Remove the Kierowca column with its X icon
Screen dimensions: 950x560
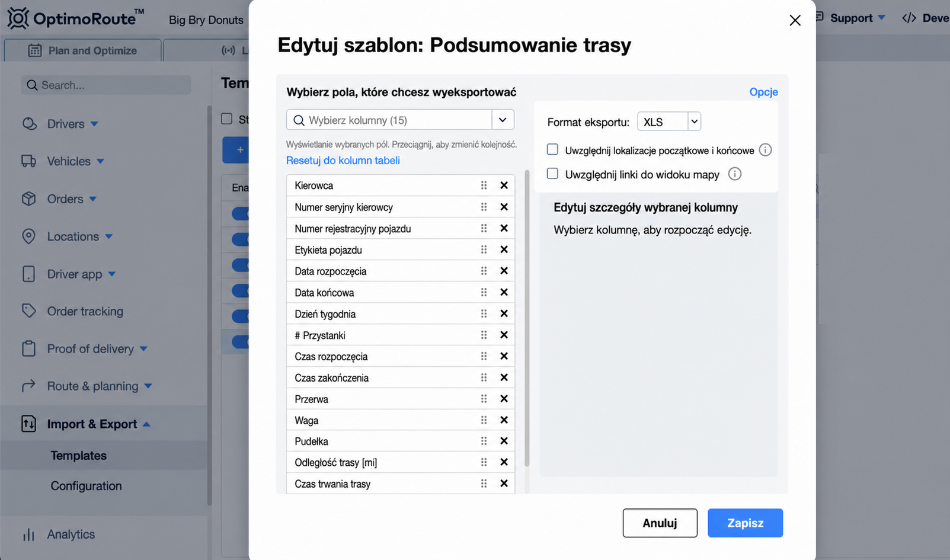coord(504,185)
